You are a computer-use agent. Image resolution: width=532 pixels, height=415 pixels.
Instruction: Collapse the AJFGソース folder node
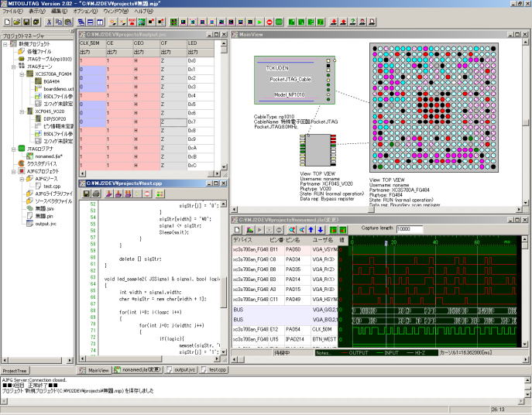click(x=22, y=179)
